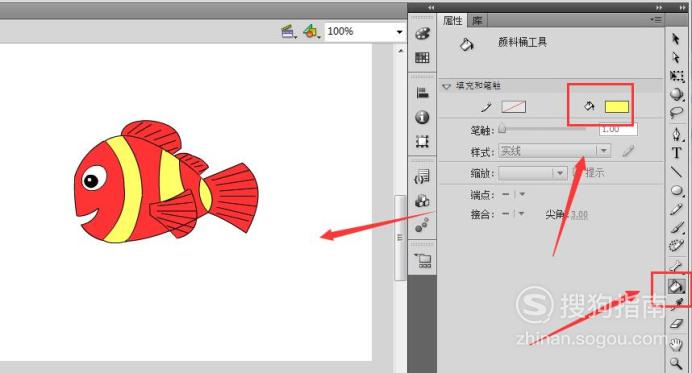This screenshot has width=692, height=373.
Task: Select the Hand tool
Action: pyautogui.click(x=676, y=344)
